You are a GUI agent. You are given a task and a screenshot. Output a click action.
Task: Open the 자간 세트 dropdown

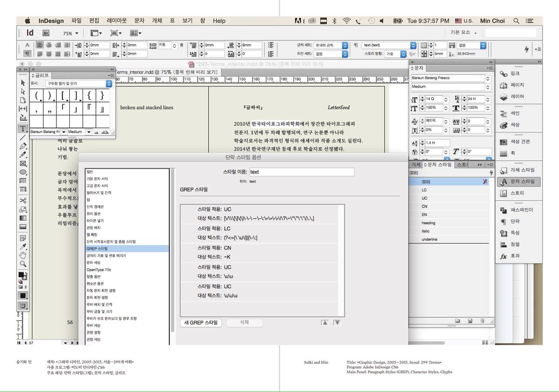[331, 54]
